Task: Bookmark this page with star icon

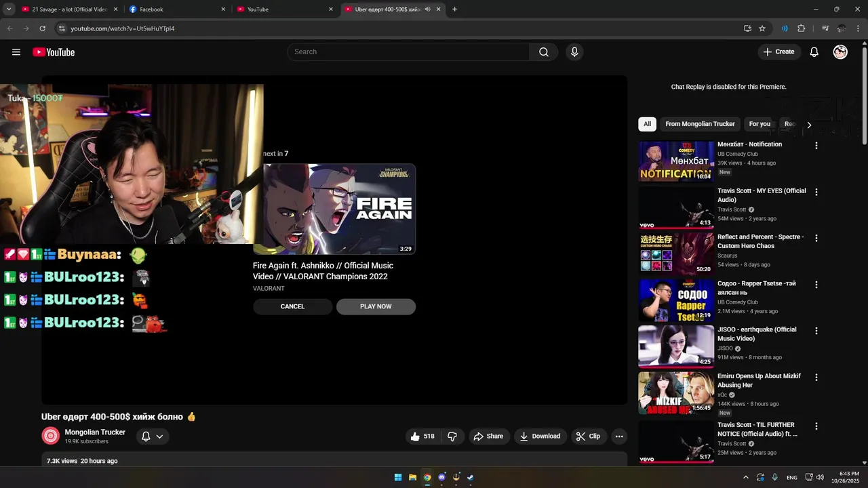Action: click(762, 28)
